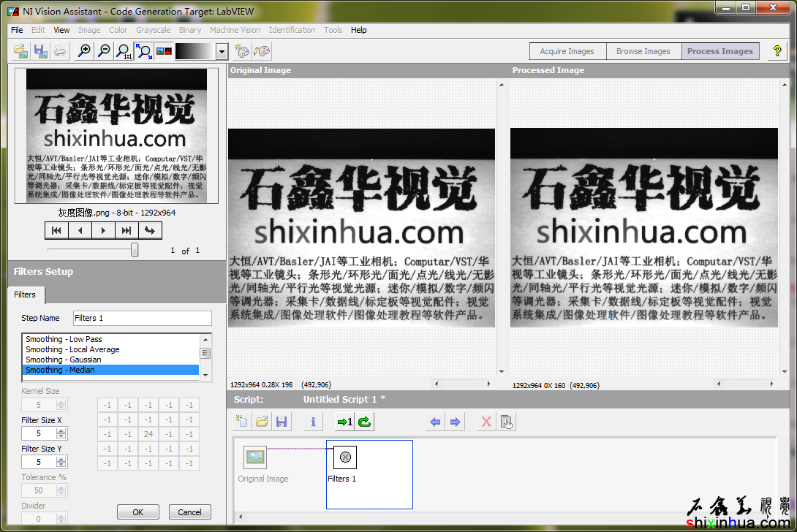Click the blue left arrow step icon

[435, 422]
